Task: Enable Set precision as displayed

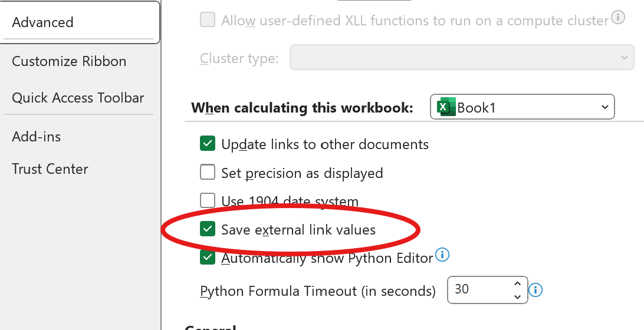Action: (x=208, y=172)
